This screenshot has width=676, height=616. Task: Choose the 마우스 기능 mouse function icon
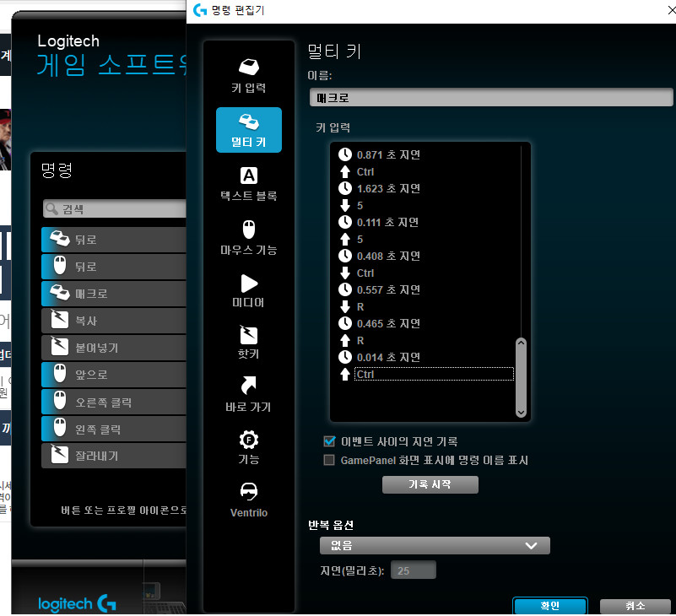248,230
